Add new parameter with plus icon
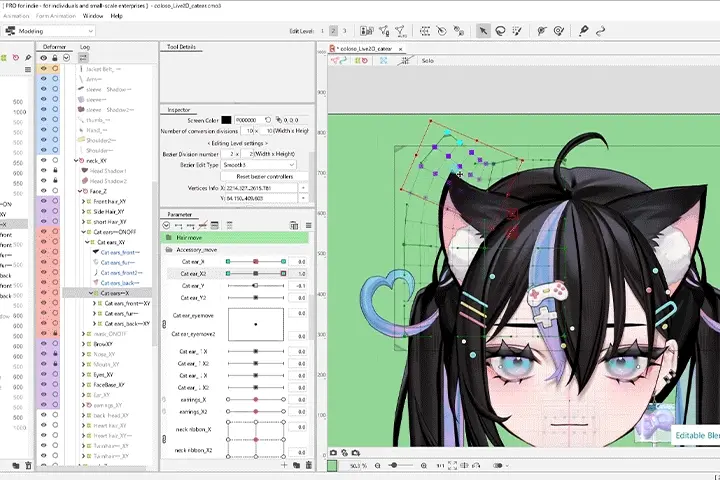The height and width of the screenshot is (480, 720). click(284, 465)
